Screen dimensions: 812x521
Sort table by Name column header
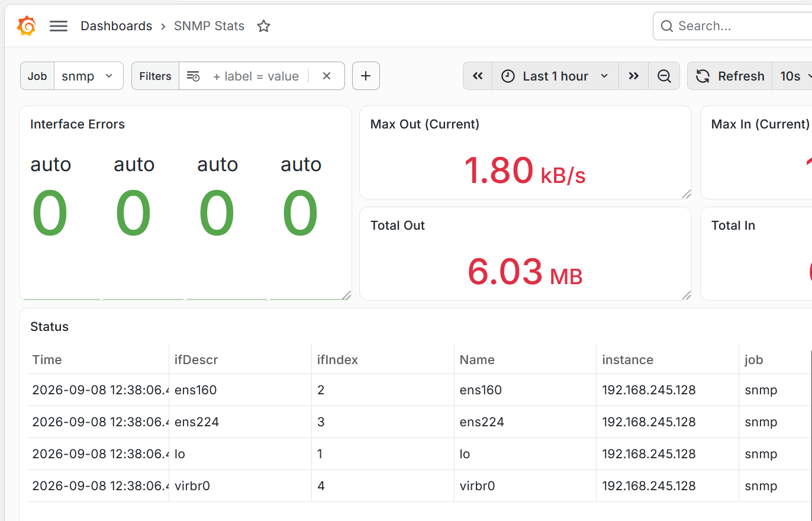(x=477, y=360)
